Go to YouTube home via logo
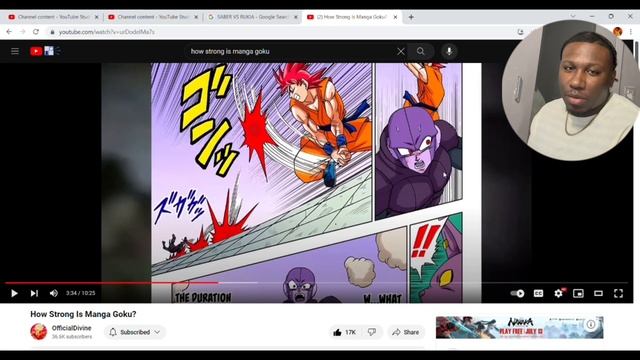 coord(45,51)
